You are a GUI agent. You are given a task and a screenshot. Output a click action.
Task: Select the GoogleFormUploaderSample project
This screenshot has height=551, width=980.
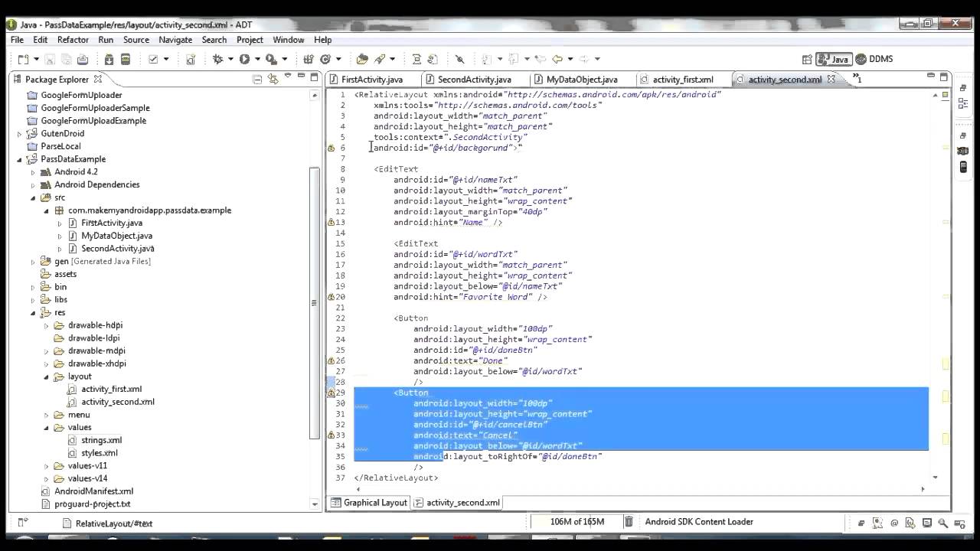95,108
